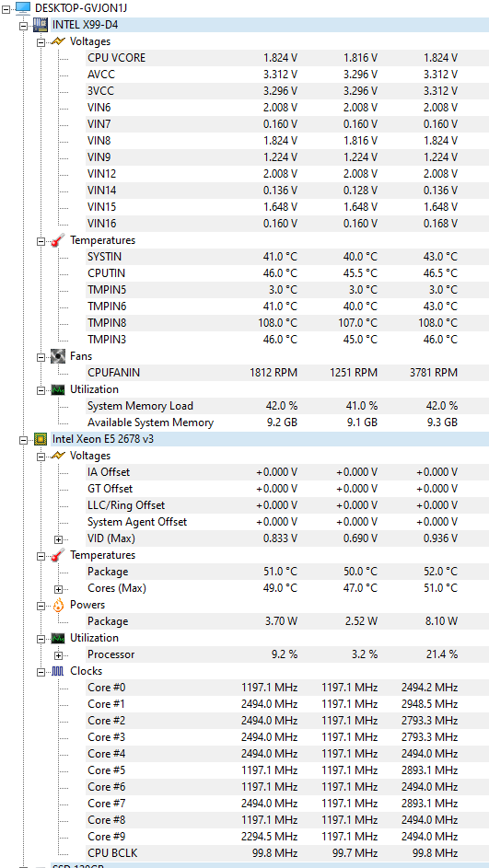This screenshot has height=868, width=489.
Task: Collapse the INTEL X99-D4 node
Action: [23, 25]
